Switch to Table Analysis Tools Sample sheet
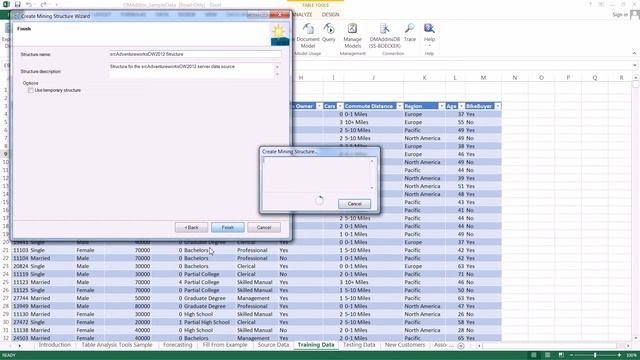Image resolution: width=640 pixels, height=360 pixels. click(x=117, y=345)
